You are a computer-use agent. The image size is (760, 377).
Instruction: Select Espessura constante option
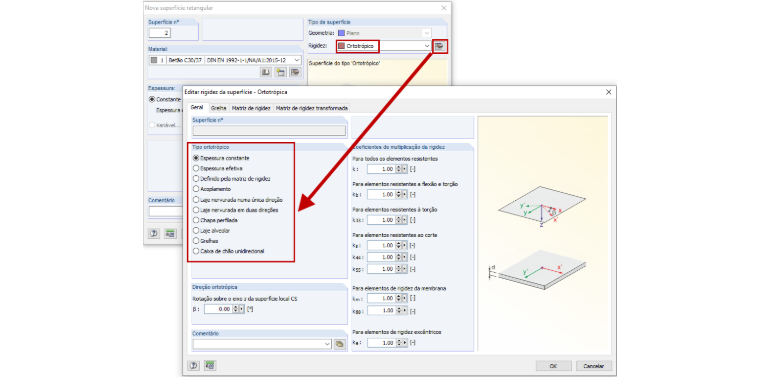coord(196,158)
